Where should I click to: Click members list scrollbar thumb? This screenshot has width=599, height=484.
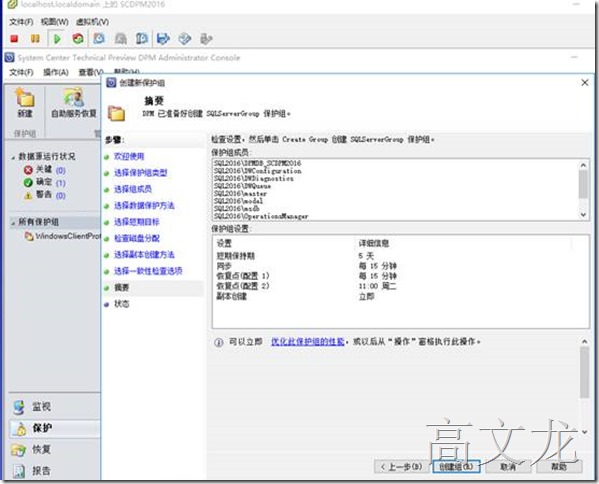point(583,185)
